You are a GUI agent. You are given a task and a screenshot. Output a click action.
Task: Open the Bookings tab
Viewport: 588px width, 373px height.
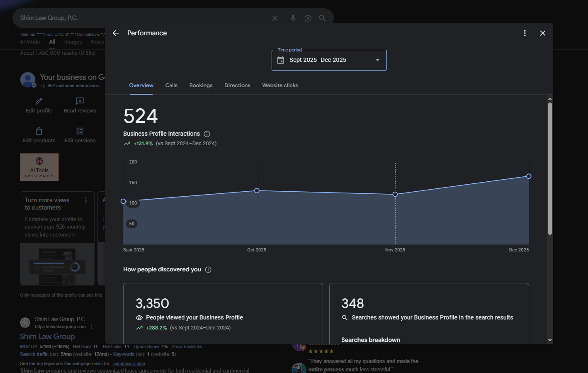[201, 85]
